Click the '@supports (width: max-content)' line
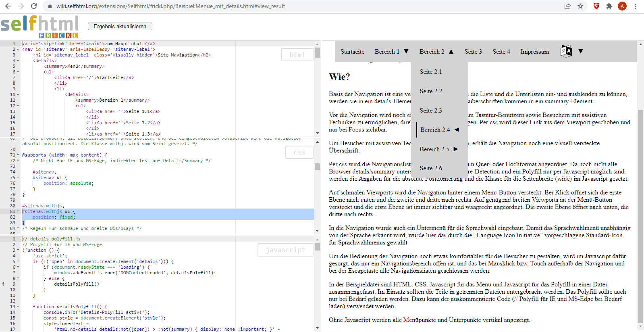Image resolution: width=644 pixels, height=332 pixels. click(x=65, y=155)
